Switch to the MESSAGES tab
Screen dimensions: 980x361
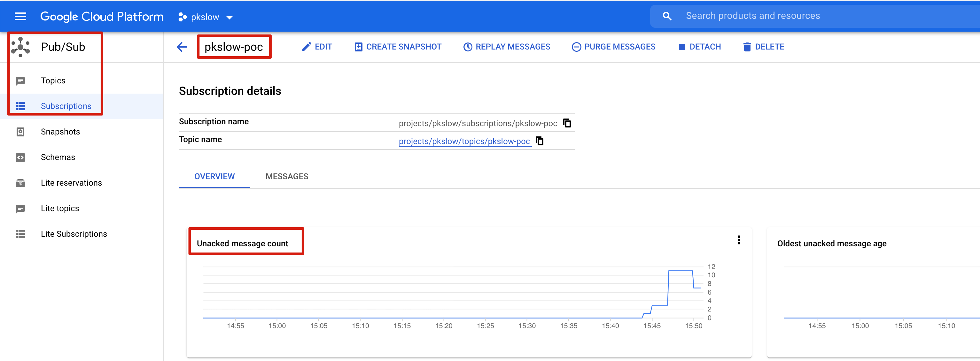pyautogui.click(x=287, y=176)
